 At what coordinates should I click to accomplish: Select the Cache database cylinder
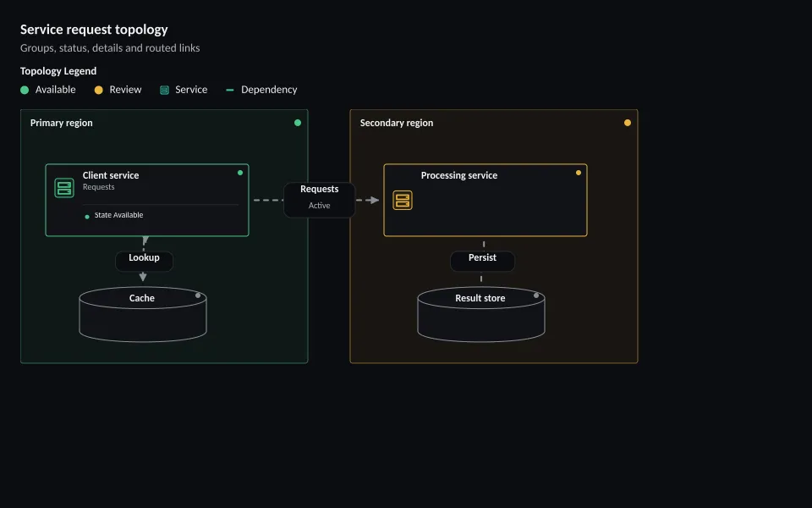(x=143, y=314)
